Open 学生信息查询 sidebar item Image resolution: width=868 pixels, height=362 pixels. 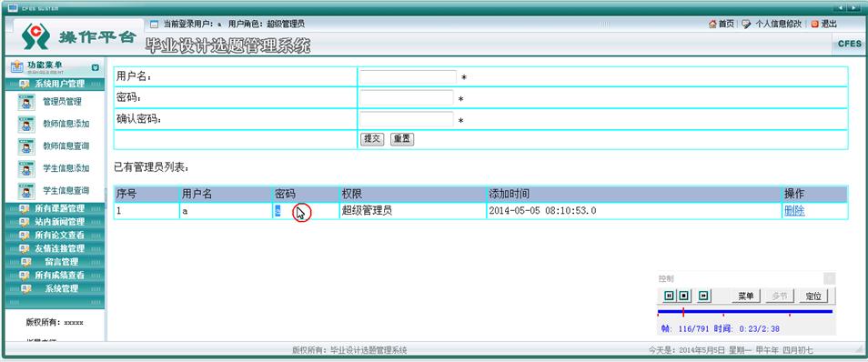pos(66,190)
